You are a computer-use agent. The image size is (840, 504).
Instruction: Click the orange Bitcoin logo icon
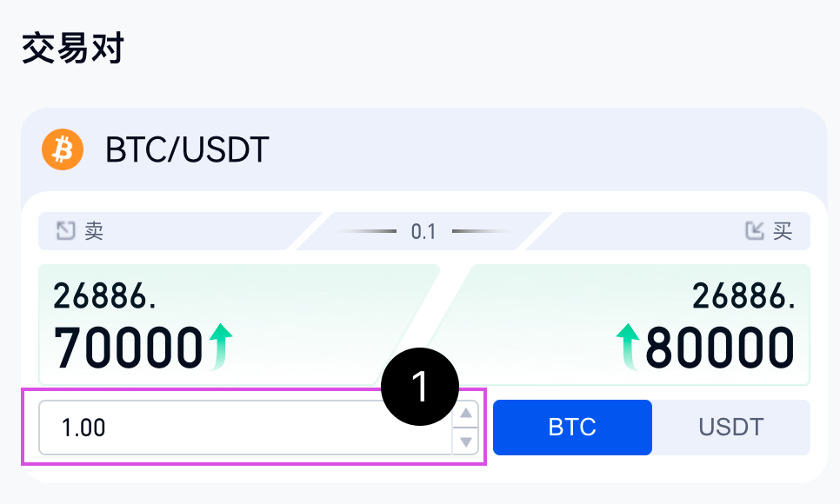tap(62, 150)
